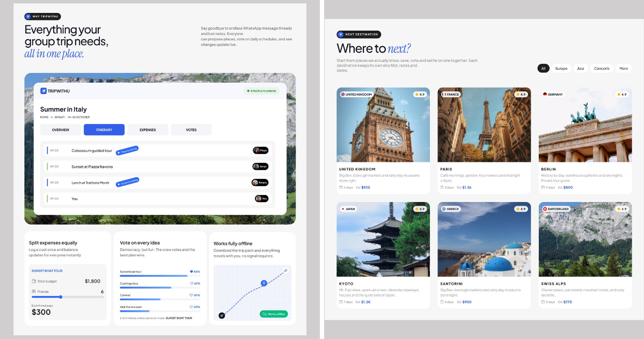Click star rating on Paris card

(x=521, y=94)
